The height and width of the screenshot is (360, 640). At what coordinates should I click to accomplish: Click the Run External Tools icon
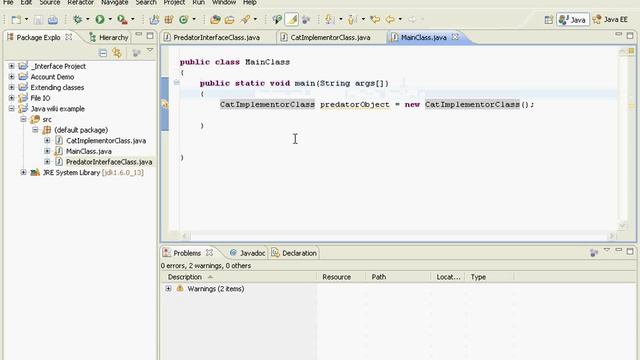point(122,19)
